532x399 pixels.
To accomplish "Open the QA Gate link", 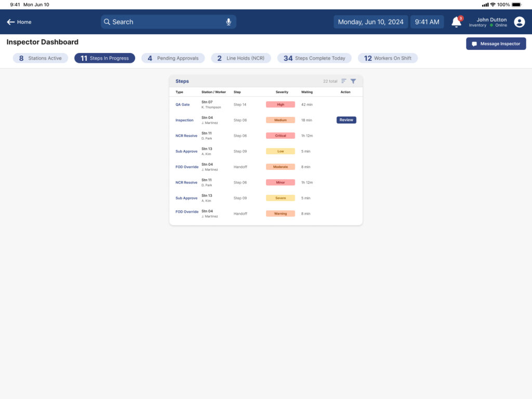I will (x=182, y=105).
